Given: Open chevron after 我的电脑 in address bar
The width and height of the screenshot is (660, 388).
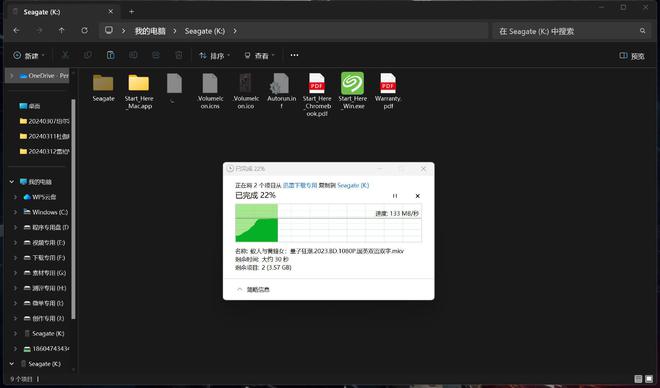Looking at the screenshot, I should (175, 31).
